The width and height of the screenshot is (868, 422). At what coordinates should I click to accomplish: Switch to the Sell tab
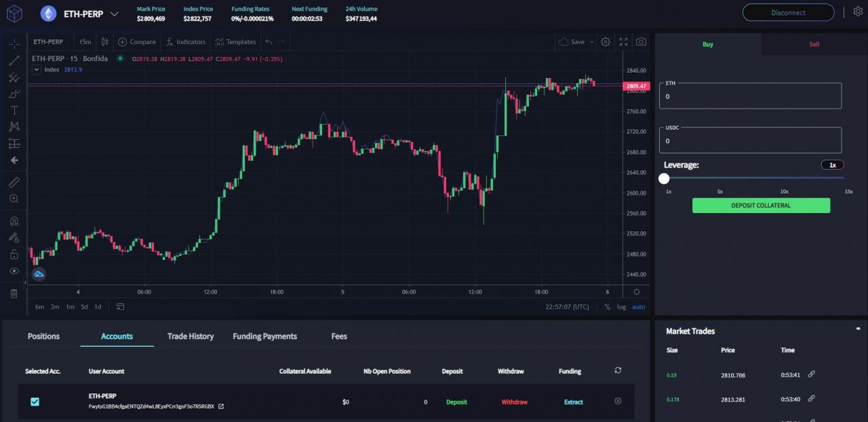(x=814, y=44)
